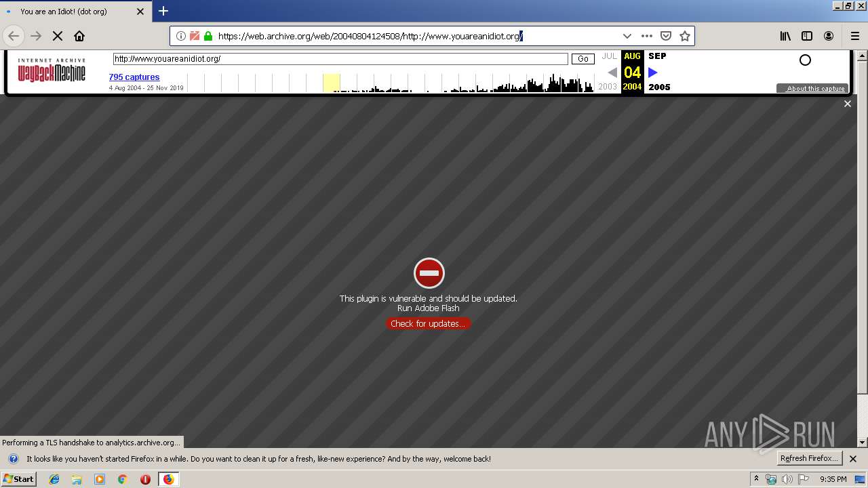Close the Wayback Machine toolbar

point(847,104)
